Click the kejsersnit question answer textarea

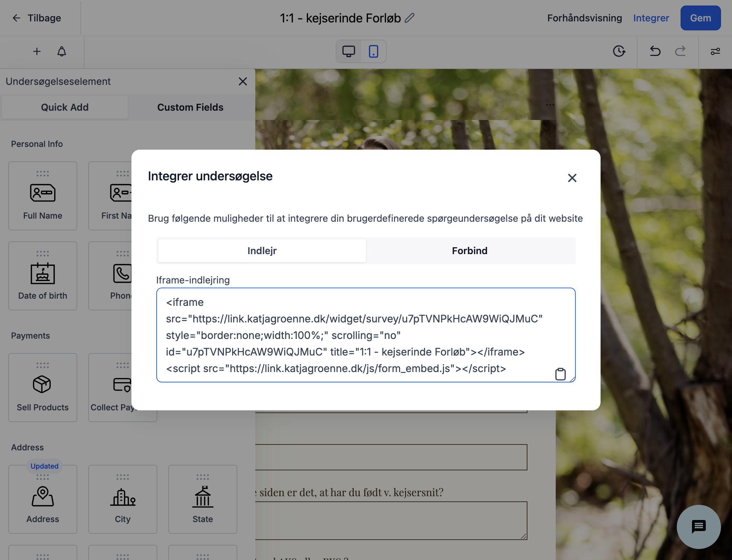[x=391, y=521]
